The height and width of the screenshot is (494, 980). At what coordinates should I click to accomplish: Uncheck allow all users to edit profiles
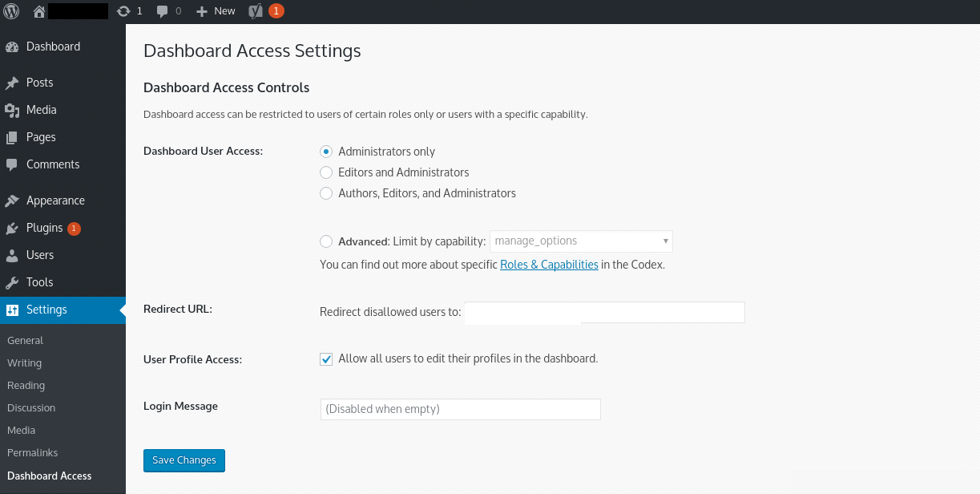pos(326,358)
